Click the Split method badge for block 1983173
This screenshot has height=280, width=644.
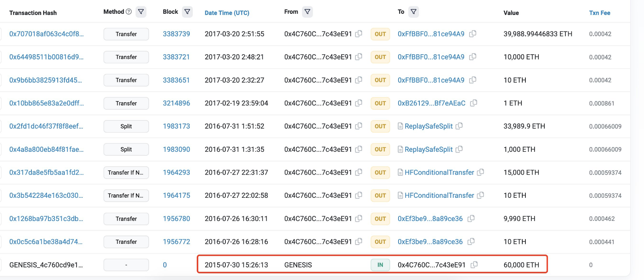126,126
